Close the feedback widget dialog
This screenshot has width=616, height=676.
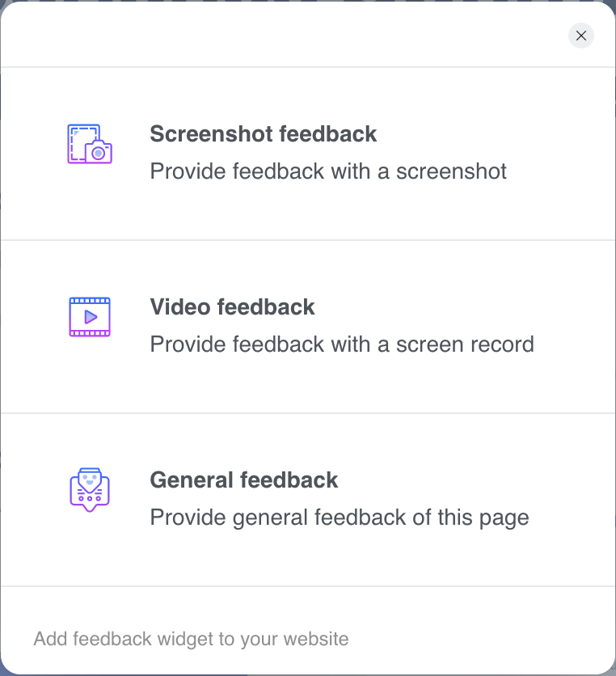click(581, 36)
